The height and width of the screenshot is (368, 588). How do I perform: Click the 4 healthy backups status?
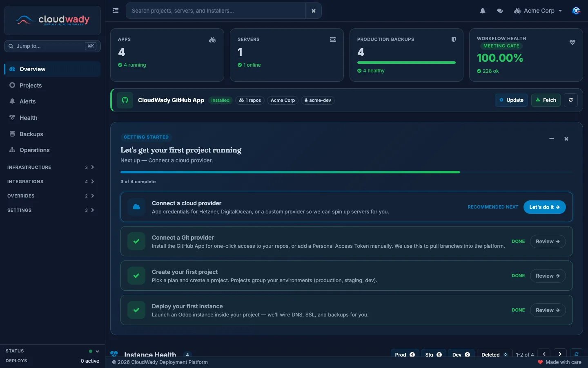(x=371, y=71)
